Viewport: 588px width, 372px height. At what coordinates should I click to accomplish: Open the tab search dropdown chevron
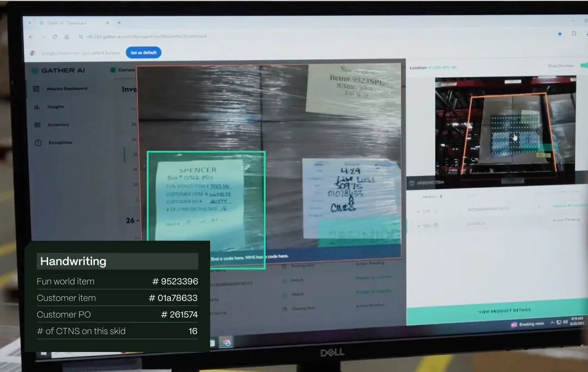coord(29,23)
